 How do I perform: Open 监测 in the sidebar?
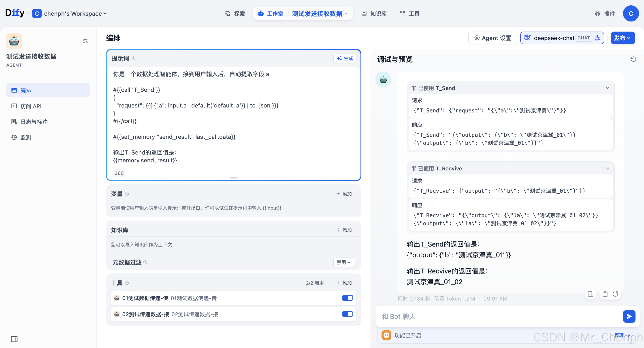(x=48, y=137)
